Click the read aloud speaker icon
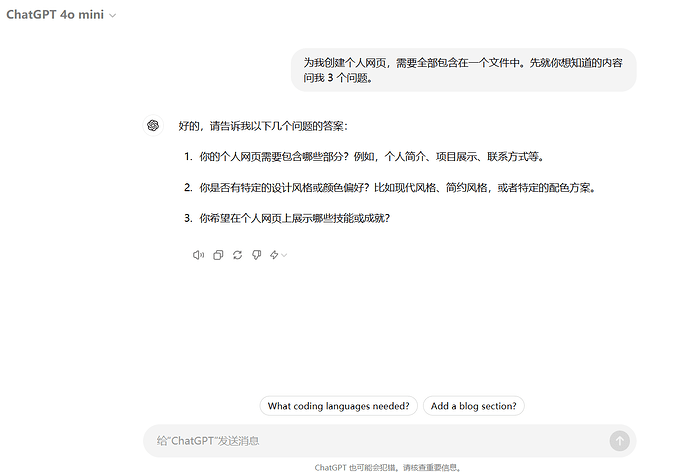This screenshot has width=690, height=472. click(198, 255)
